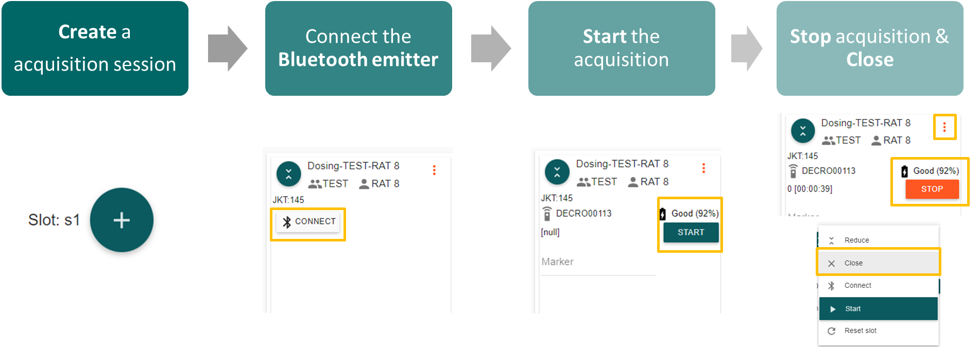Click the Create a acquisition session box
Screen dimensions: 980x347
click(95, 48)
